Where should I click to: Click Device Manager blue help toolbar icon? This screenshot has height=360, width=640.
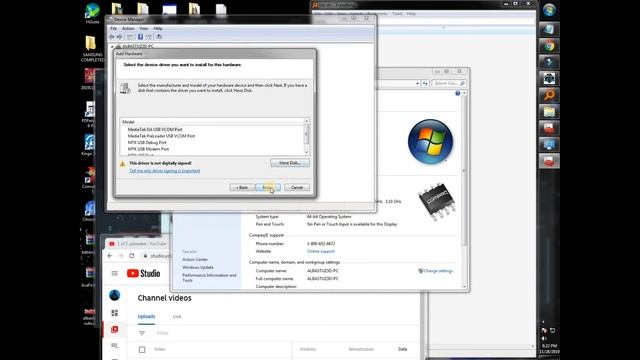140,37
